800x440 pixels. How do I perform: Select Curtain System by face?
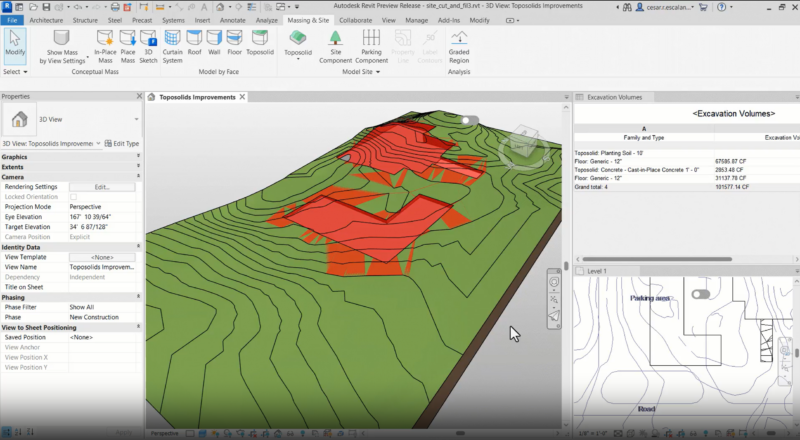coord(172,47)
